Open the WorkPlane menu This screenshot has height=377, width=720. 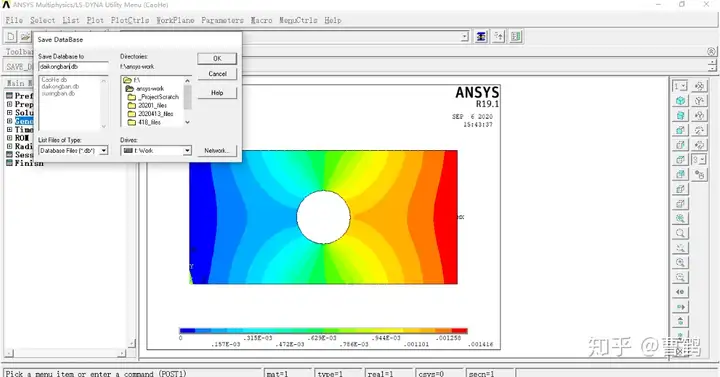pos(175,20)
